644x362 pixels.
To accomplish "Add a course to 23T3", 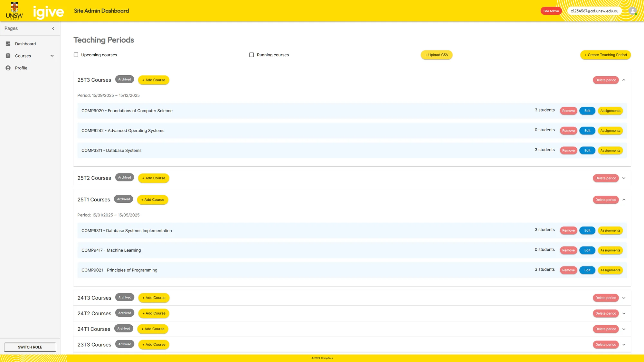I will tap(154, 345).
